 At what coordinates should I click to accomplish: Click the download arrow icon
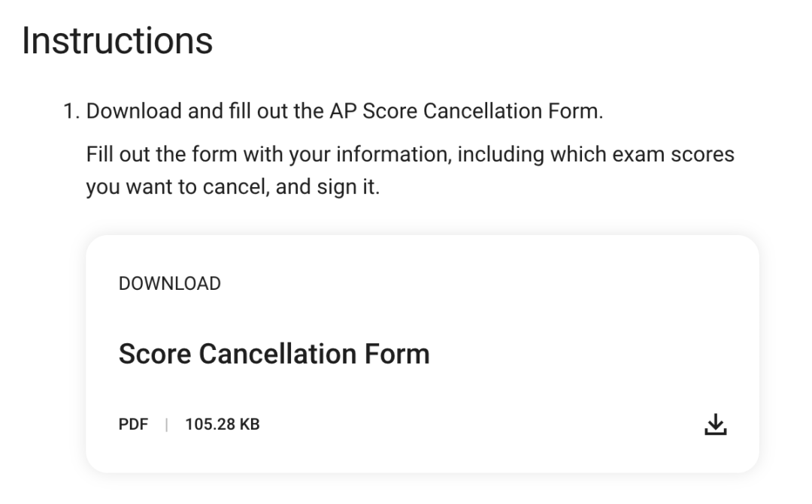pyautogui.click(x=716, y=424)
